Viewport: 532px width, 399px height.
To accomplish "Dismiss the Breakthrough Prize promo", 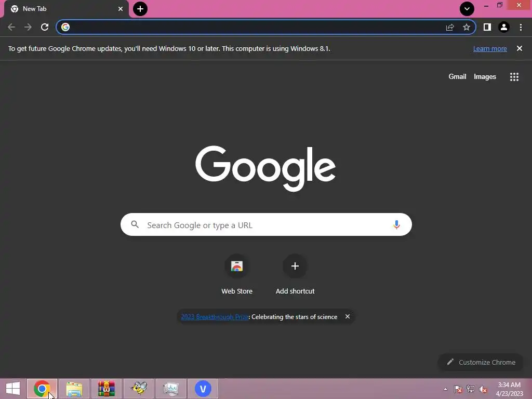I will pos(348,316).
